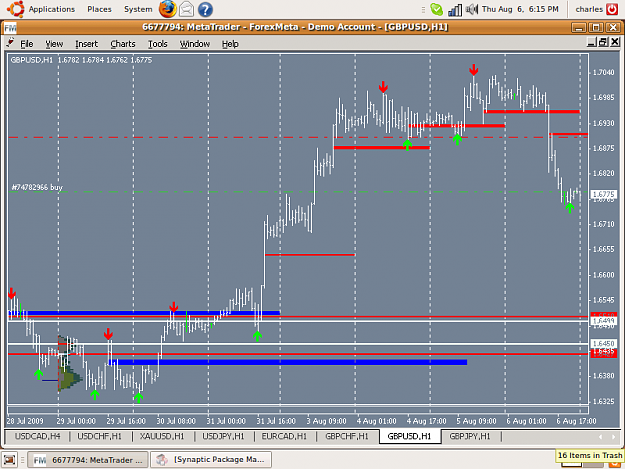Click the MetaTrader icon in menu bar
This screenshot has width=625, height=469.
click(x=10, y=43)
